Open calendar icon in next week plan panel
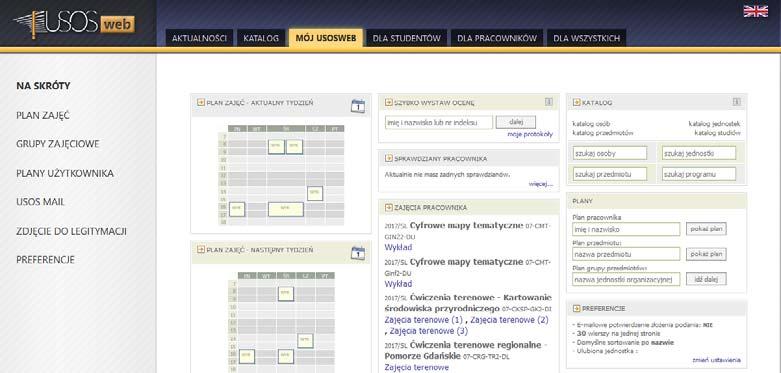The image size is (781, 373). pyautogui.click(x=358, y=252)
